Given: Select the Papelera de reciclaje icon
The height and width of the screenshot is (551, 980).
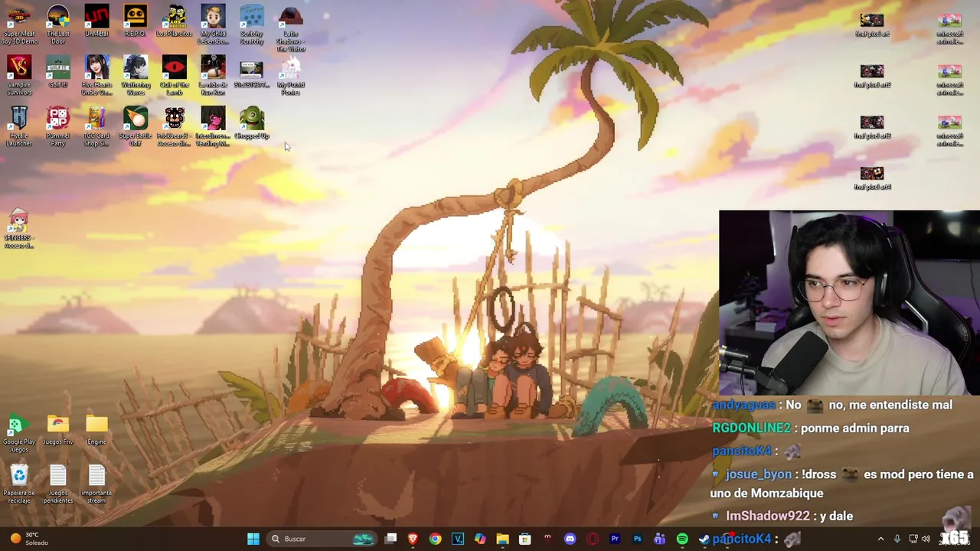Looking at the screenshot, I should click(19, 484).
